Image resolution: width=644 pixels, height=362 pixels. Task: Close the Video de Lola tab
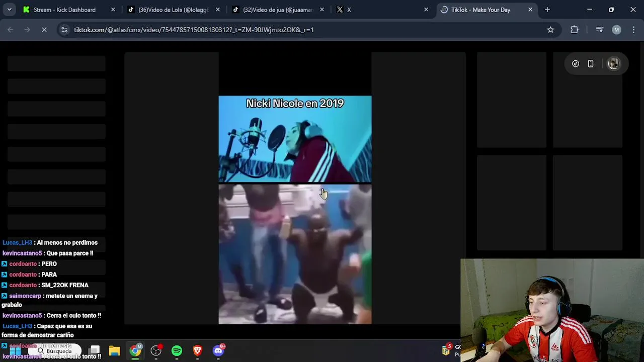[x=218, y=10]
